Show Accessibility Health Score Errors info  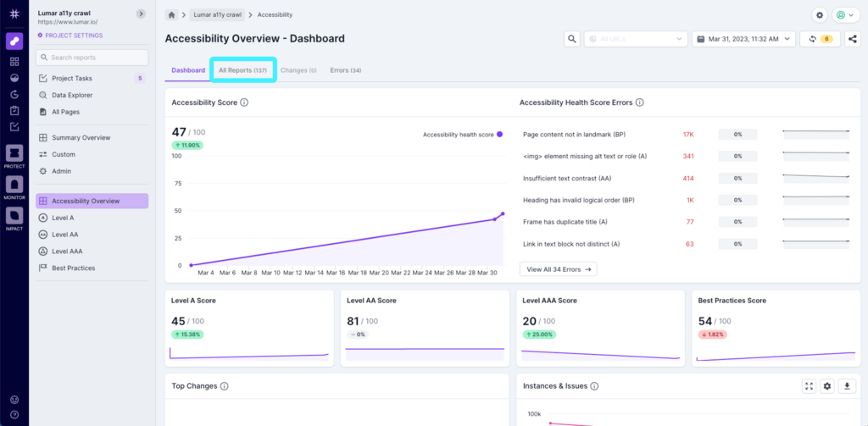coord(639,102)
